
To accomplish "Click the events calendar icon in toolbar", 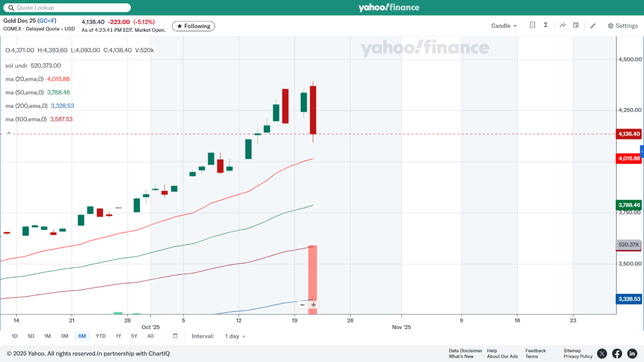I will pyautogui.click(x=576, y=25).
